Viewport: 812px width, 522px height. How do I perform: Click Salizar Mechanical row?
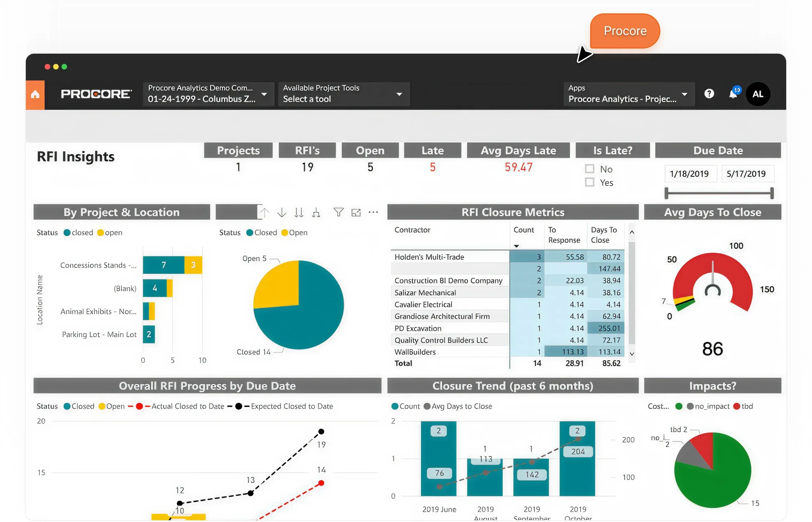pos(508,293)
